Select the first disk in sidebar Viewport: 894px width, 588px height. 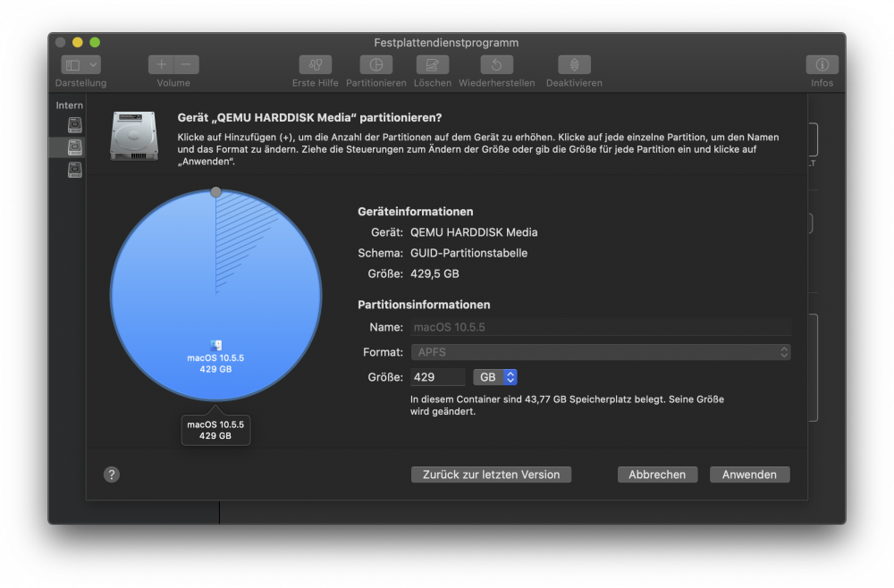click(75, 125)
